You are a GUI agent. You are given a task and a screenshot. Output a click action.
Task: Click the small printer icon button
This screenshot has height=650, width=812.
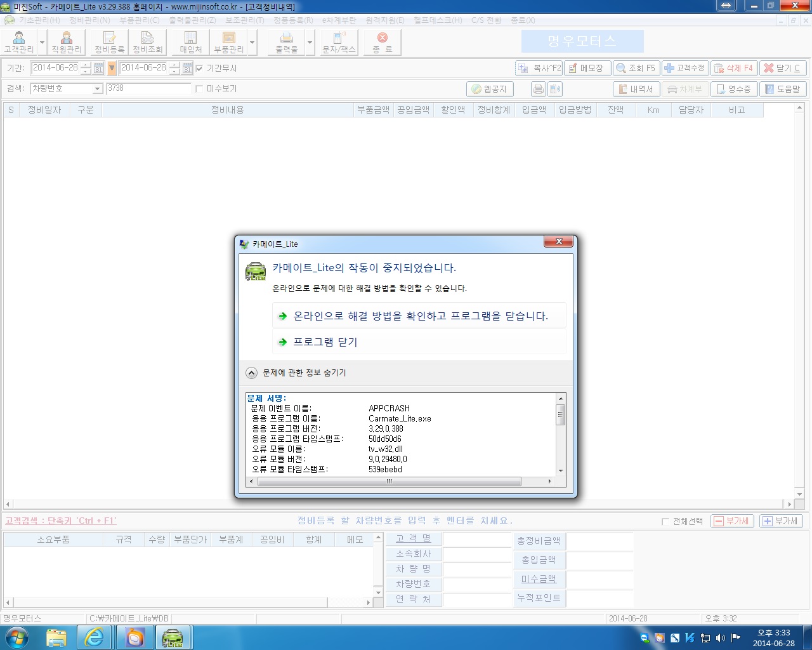pyautogui.click(x=539, y=89)
